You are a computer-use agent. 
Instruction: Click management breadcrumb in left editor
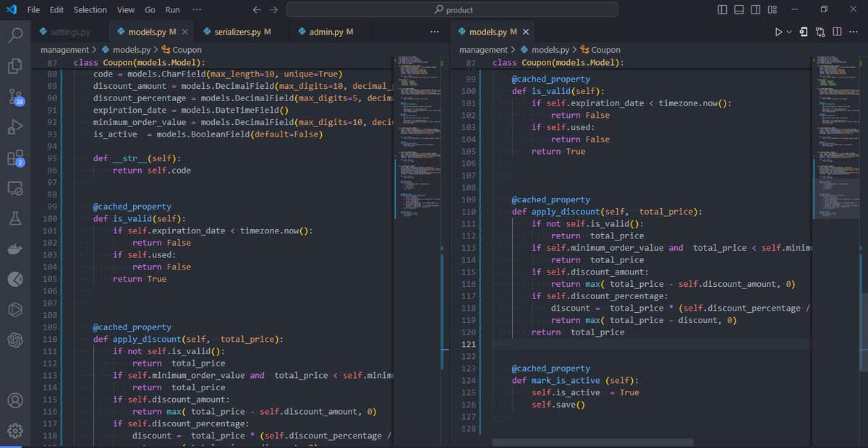click(64, 50)
